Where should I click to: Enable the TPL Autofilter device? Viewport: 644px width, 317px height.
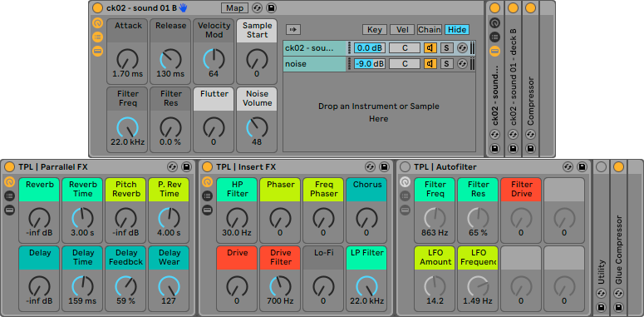coord(405,167)
